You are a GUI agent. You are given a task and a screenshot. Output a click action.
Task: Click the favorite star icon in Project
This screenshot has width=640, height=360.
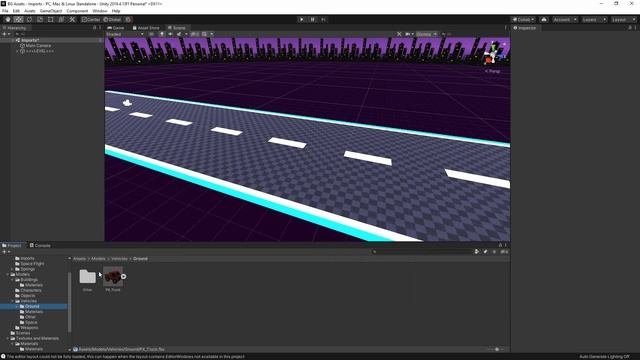[494, 252]
